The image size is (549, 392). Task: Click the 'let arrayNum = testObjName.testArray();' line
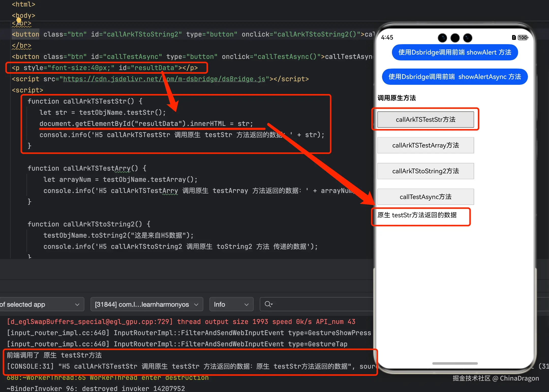coord(120,179)
